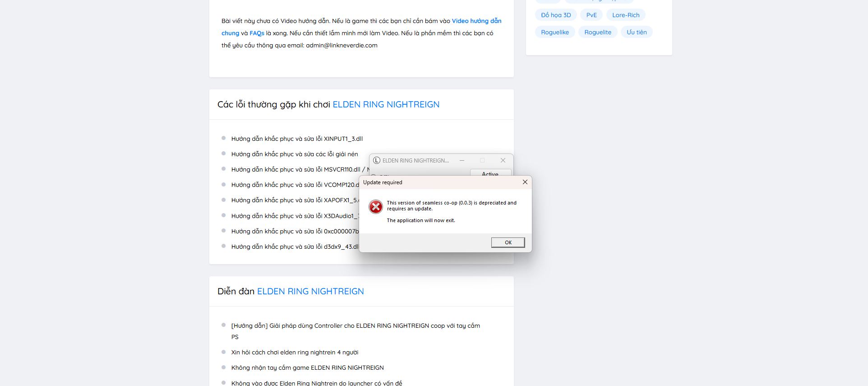Click OK in Update required dialog

coord(508,242)
